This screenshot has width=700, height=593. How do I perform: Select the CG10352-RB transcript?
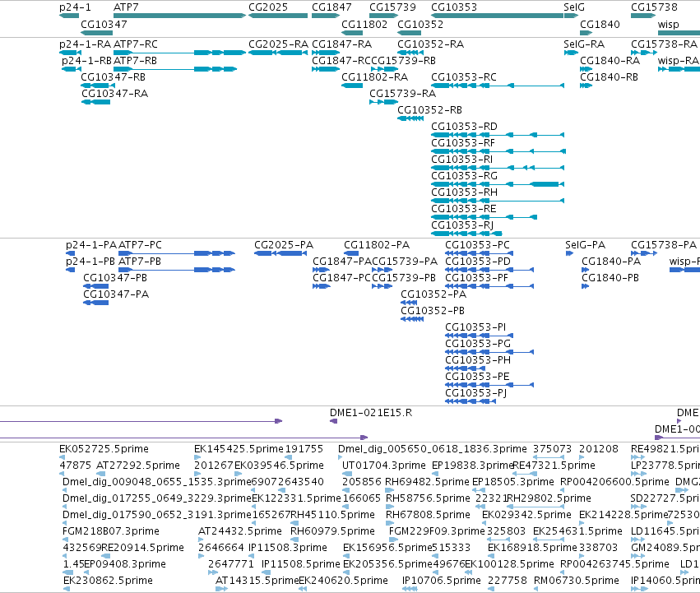[410, 118]
